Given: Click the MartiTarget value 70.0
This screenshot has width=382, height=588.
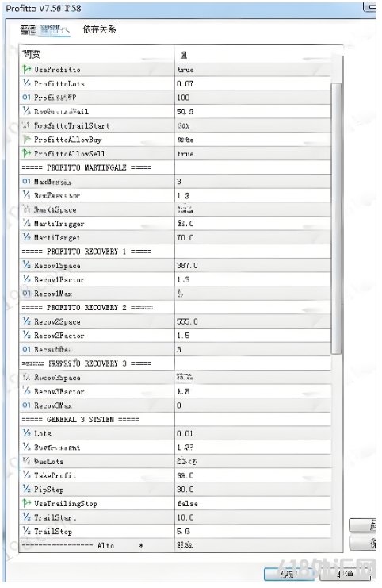Looking at the screenshot, I should pos(185,238).
